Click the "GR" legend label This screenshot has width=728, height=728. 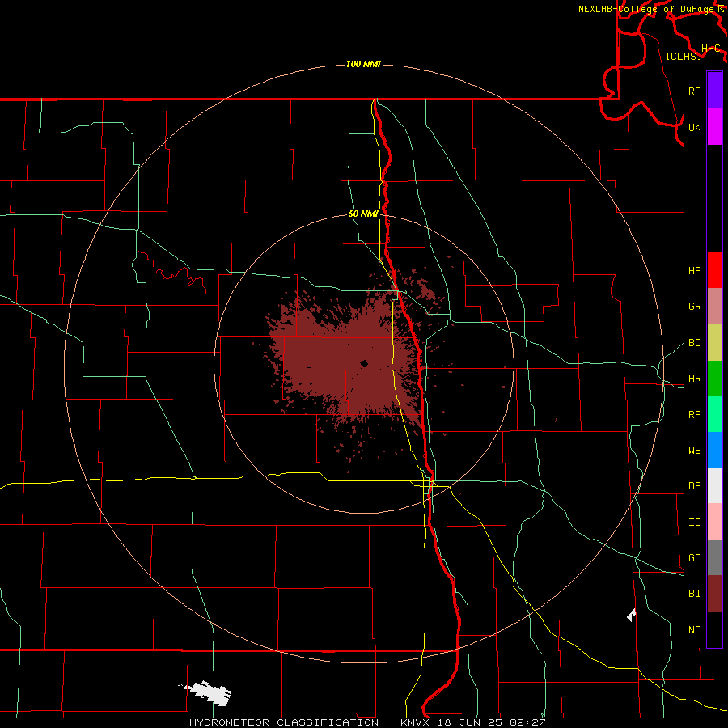(694, 307)
